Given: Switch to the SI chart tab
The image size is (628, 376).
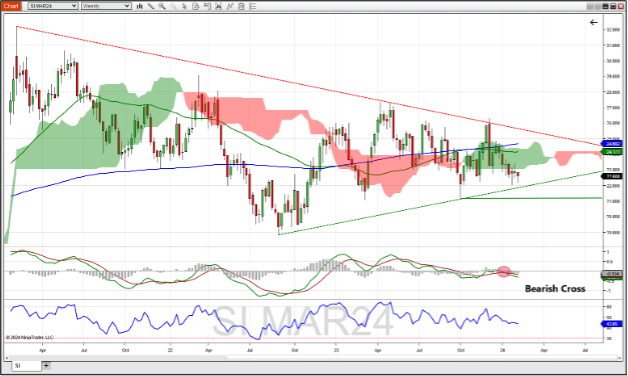Looking at the screenshot, I should coord(26,366).
